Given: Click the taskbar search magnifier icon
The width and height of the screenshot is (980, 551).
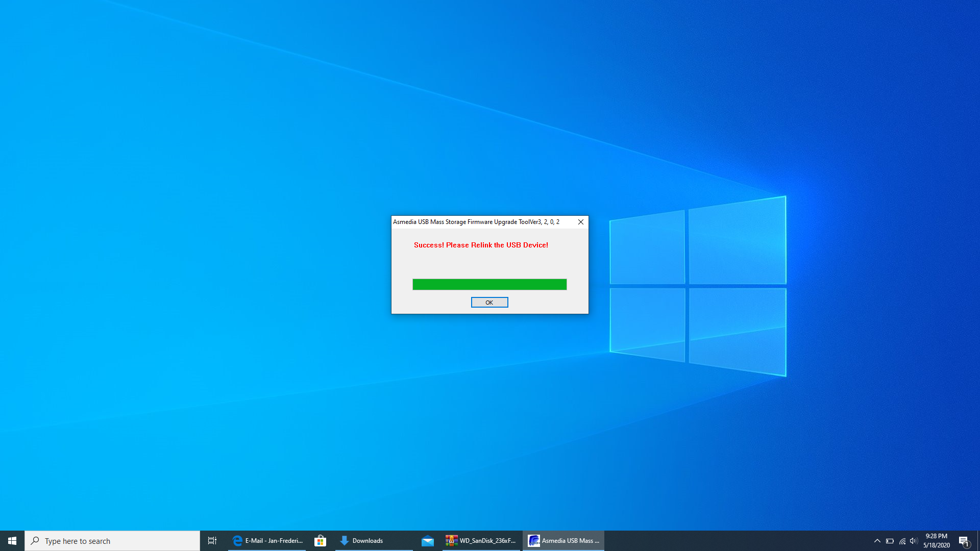Looking at the screenshot, I should [x=35, y=540].
